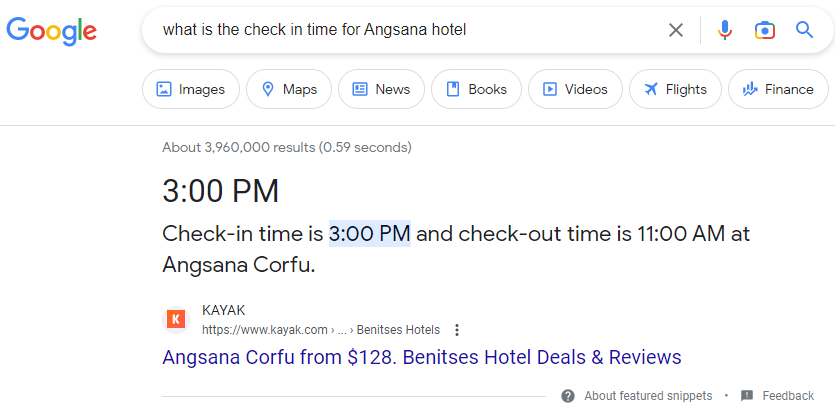
Task: Switch to the Images filter
Action: point(191,89)
